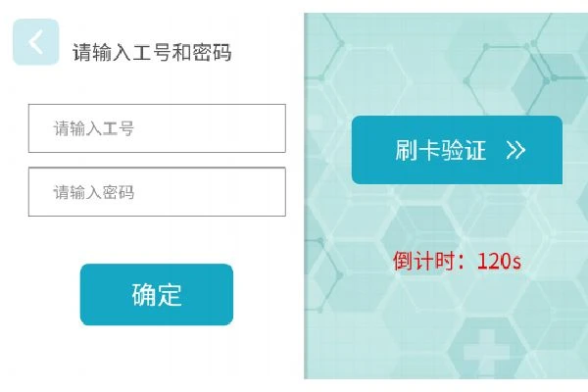The image size is (588, 392).
Task: Focus the 请输入密码 password field
Action: click(157, 192)
